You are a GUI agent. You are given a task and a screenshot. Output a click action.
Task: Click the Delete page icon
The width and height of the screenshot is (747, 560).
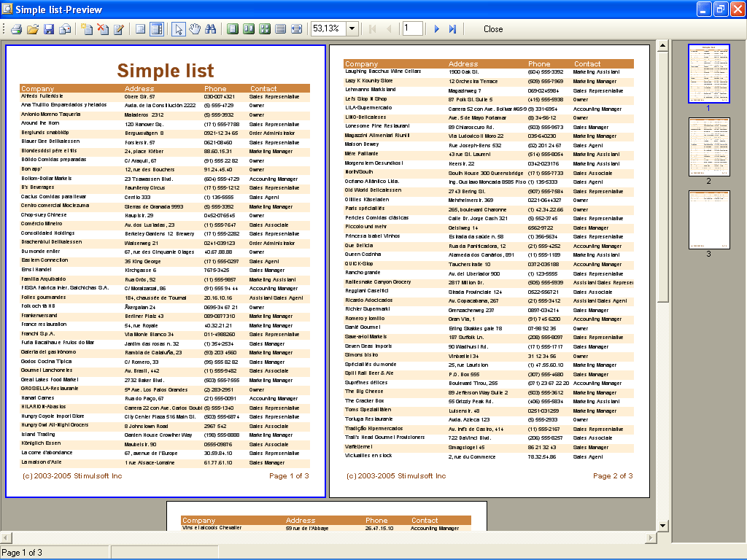103,29
